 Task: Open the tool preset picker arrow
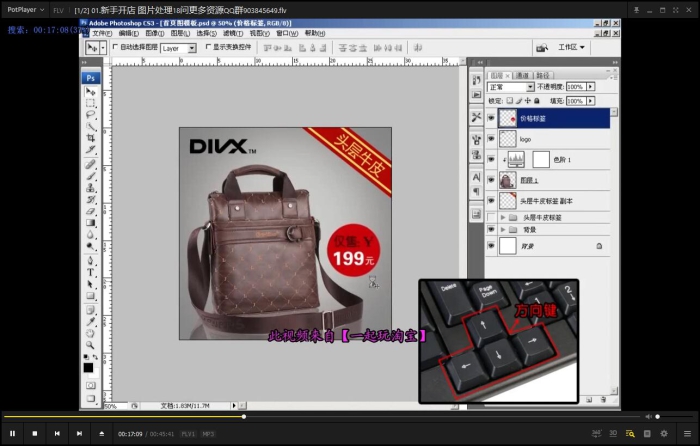(x=103, y=48)
